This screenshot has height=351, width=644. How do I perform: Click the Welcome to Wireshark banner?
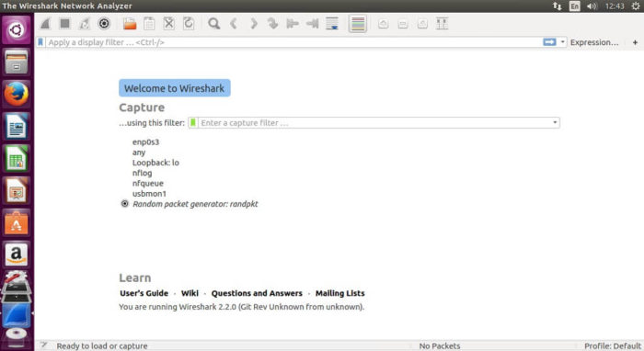[x=175, y=88]
